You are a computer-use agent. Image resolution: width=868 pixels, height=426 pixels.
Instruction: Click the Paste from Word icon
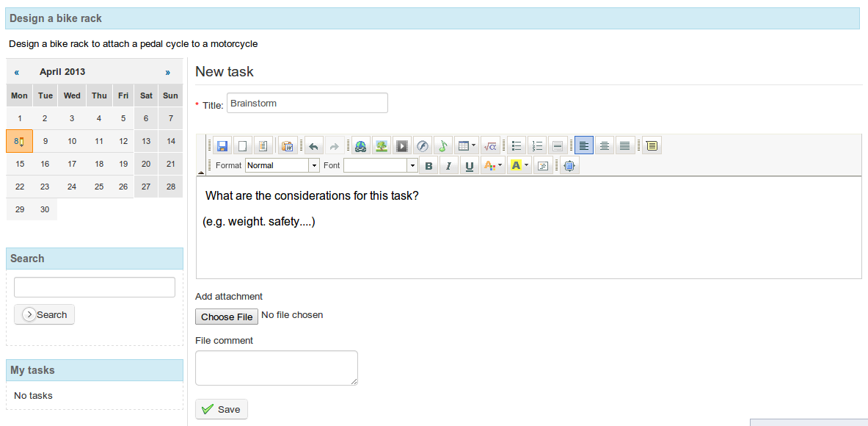coord(287,145)
